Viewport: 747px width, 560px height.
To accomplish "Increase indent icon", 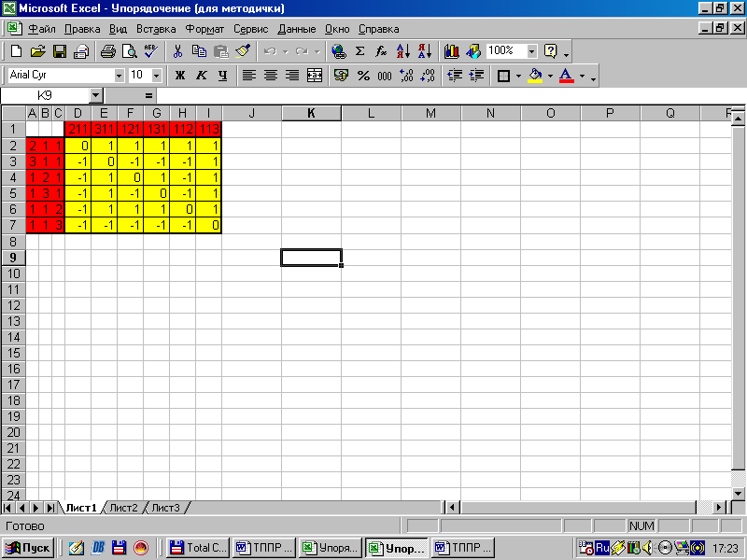I will [x=476, y=76].
